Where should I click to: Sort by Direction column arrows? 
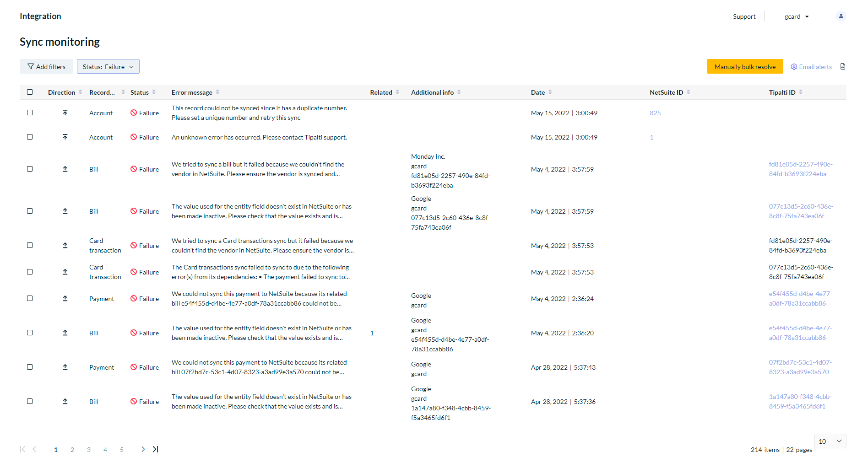point(81,92)
